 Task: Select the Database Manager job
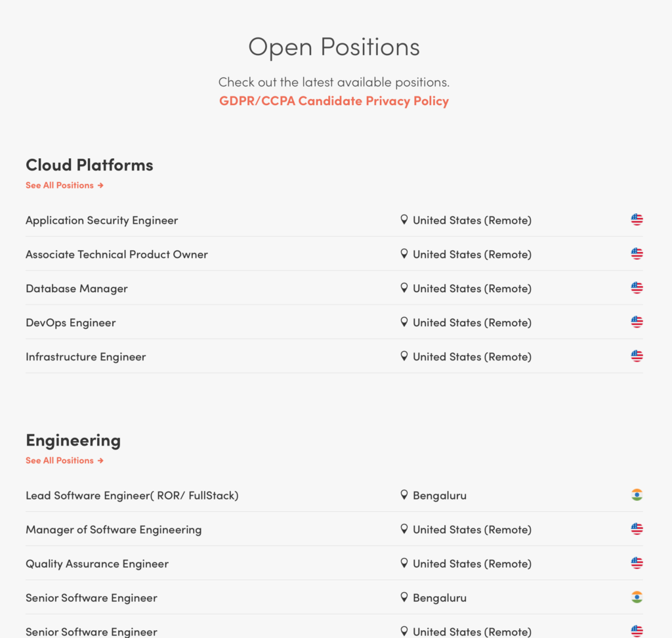click(77, 289)
